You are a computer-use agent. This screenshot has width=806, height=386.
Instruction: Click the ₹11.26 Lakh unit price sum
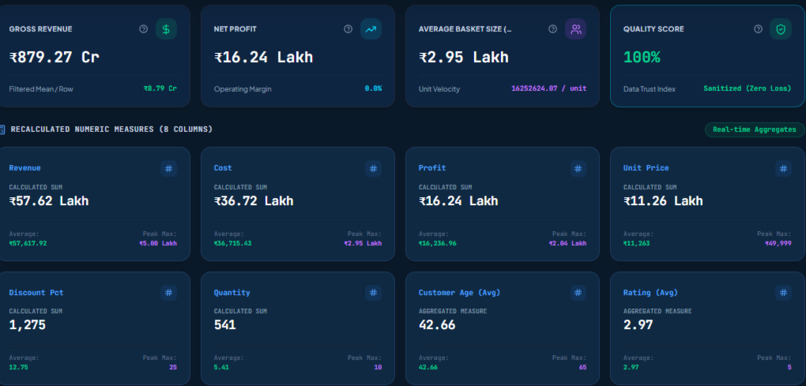point(663,200)
